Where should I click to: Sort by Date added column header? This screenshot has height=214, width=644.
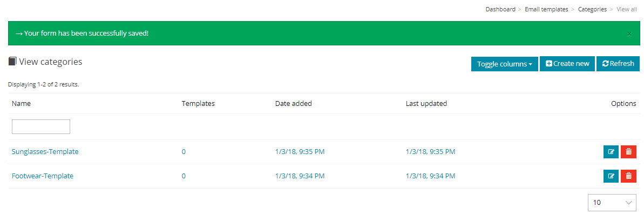coord(293,104)
